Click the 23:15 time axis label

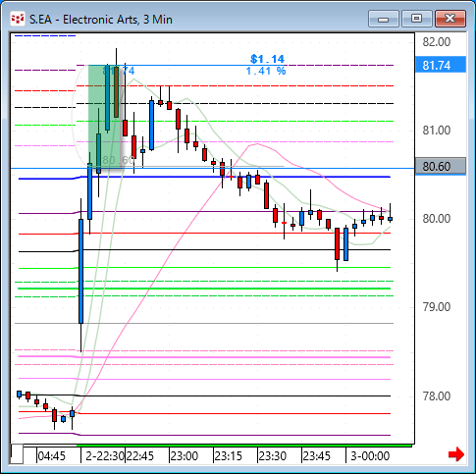(229, 455)
